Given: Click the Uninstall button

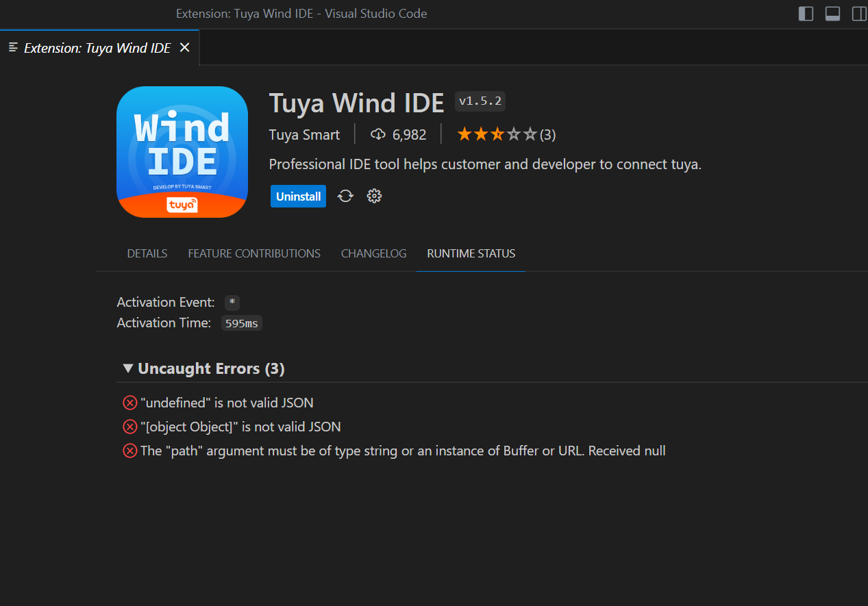Looking at the screenshot, I should [298, 197].
